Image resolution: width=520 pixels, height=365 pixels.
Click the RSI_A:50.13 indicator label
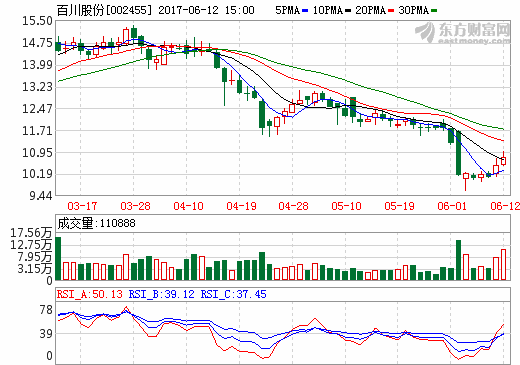90,294
